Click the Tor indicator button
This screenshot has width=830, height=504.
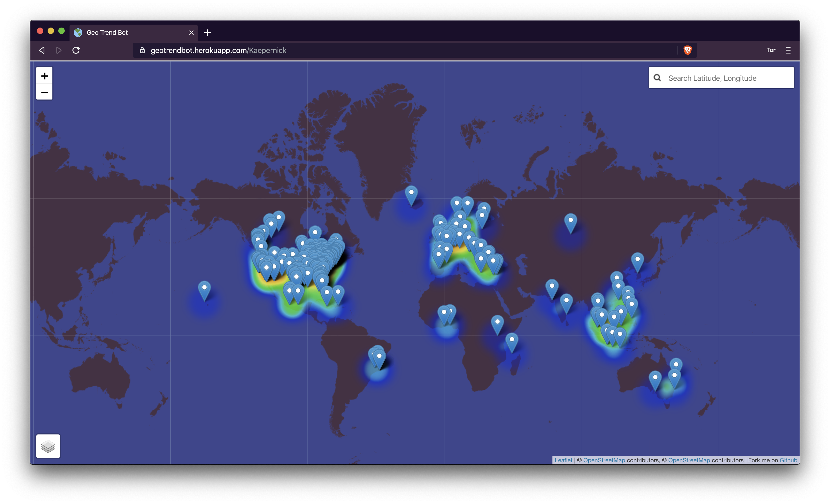(x=771, y=50)
